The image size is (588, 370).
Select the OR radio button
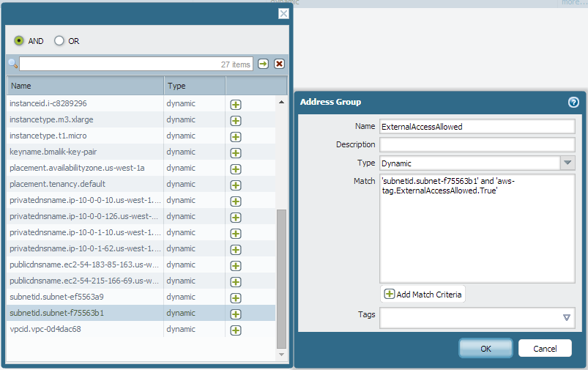(x=59, y=41)
